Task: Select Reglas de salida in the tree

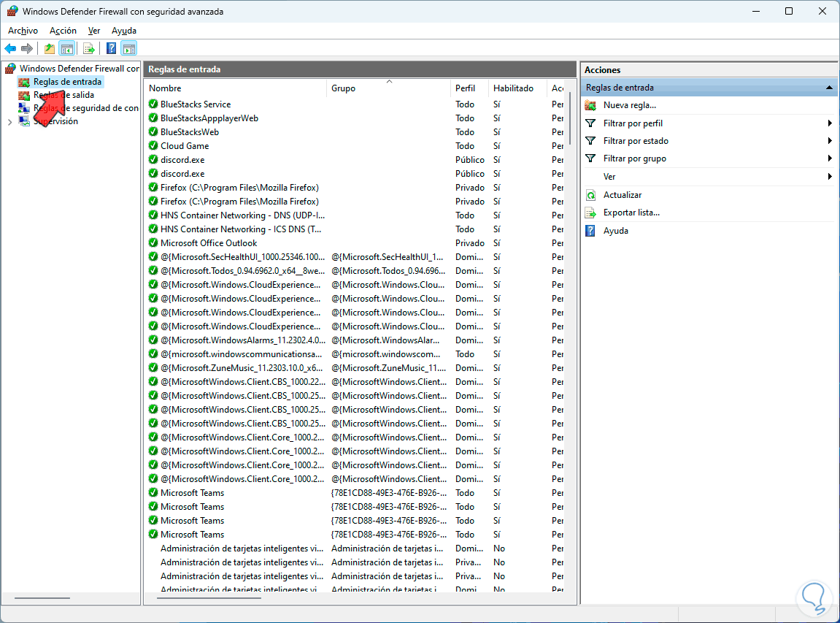Action: click(63, 95)
